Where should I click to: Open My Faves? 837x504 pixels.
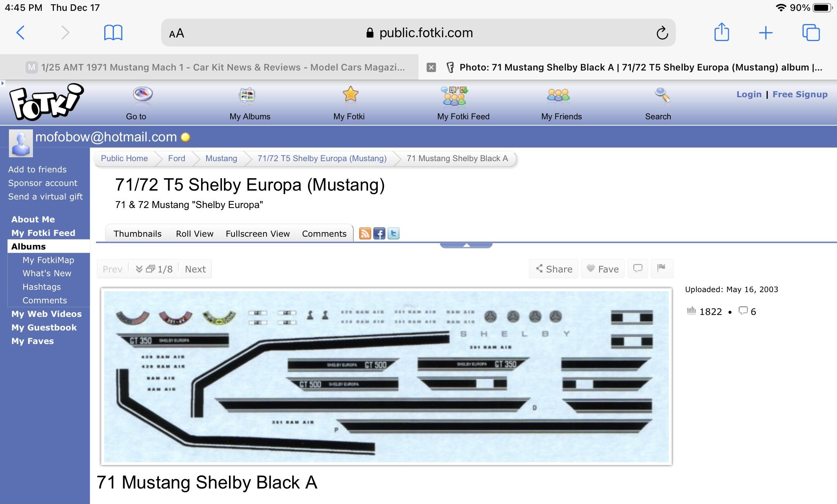pyautogui.click(x=33, y=341)
